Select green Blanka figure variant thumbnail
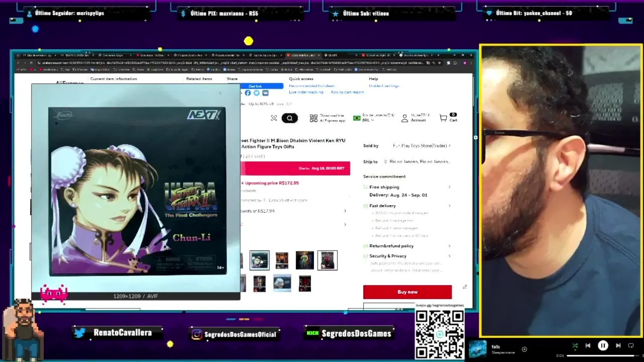This screenshot has height=362, width=644. point(305,260)
